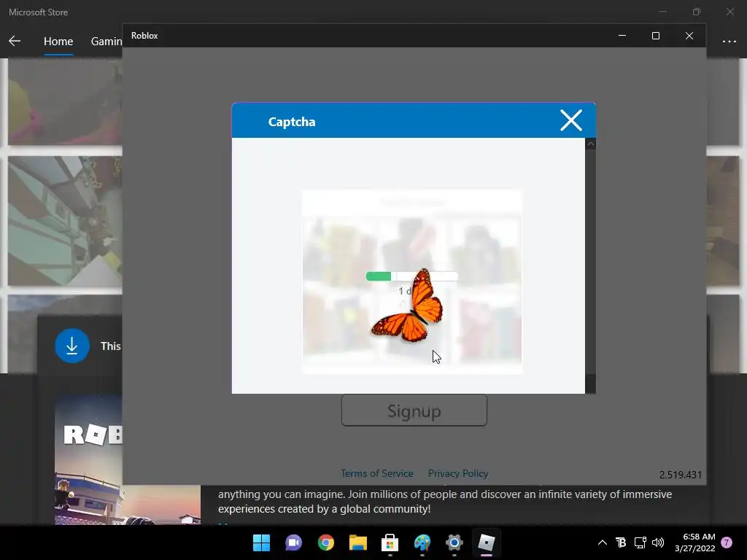747x560 pixels.
Task: Maximize the Roblox window
Action: tap(656, 36)
